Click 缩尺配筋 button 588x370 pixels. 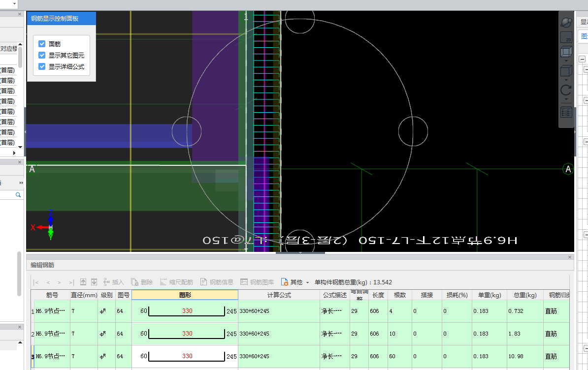pos(177,282)
